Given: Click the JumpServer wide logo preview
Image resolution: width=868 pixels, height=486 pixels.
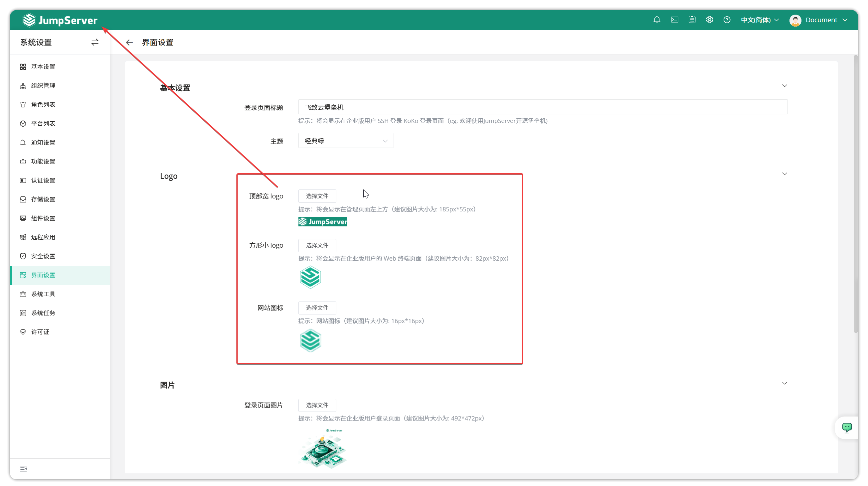Looking at the screenshot, I should pyautogui.click(x=322, y=221).
